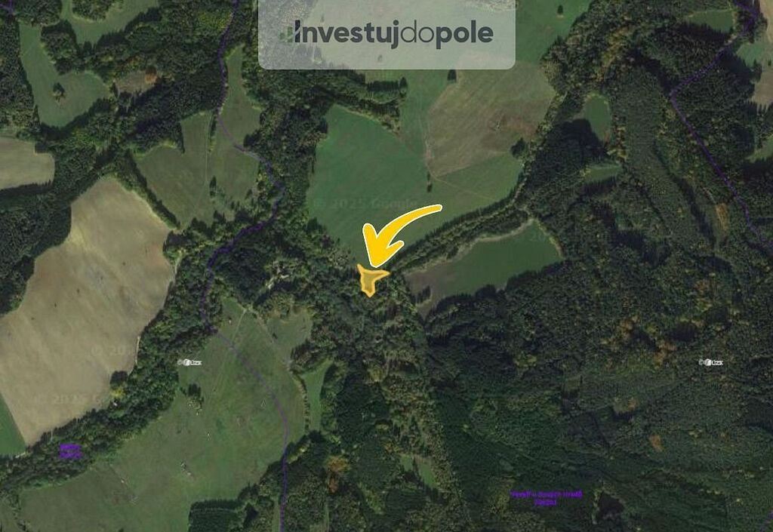Click the green bars icon in the logo

[286, 35]
